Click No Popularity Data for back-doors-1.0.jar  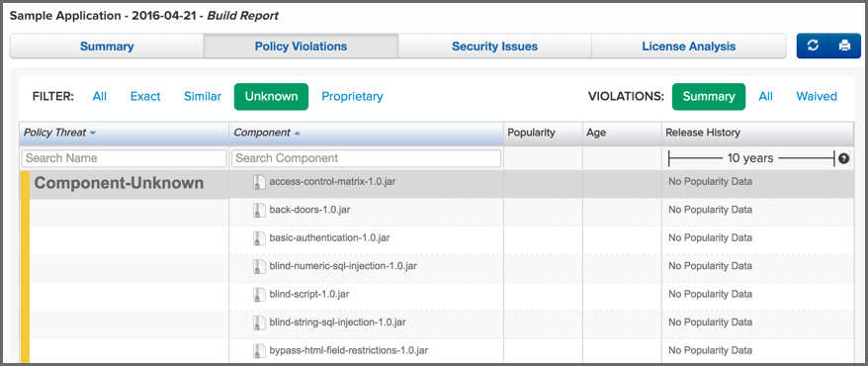click(x=710, y=210)
